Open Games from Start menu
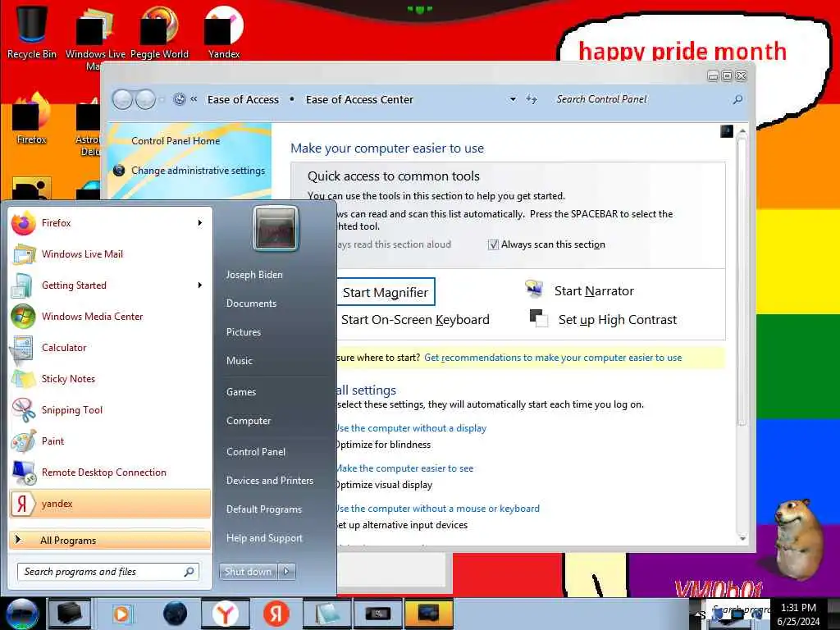The image size is (840, 630). tap(241, 392)
